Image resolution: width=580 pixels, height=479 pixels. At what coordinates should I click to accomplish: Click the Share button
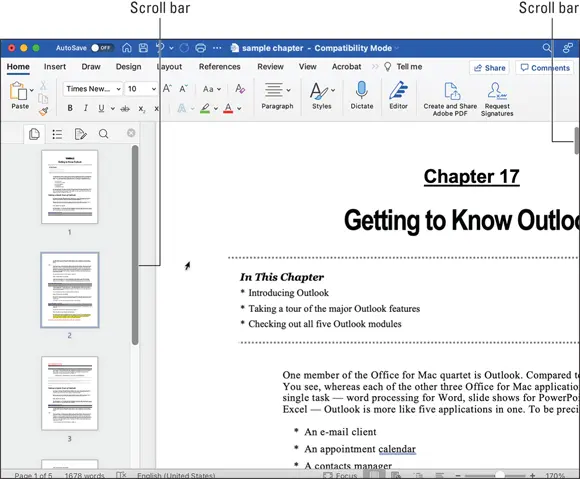click(x=489, y=68)
